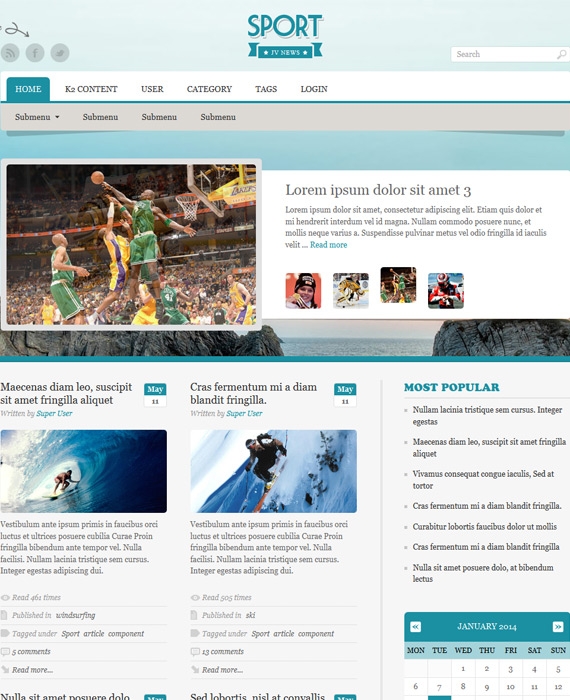This screenshot has height=700, width=570.
Task: Open the 13 comments link
Action: (223, 651)
